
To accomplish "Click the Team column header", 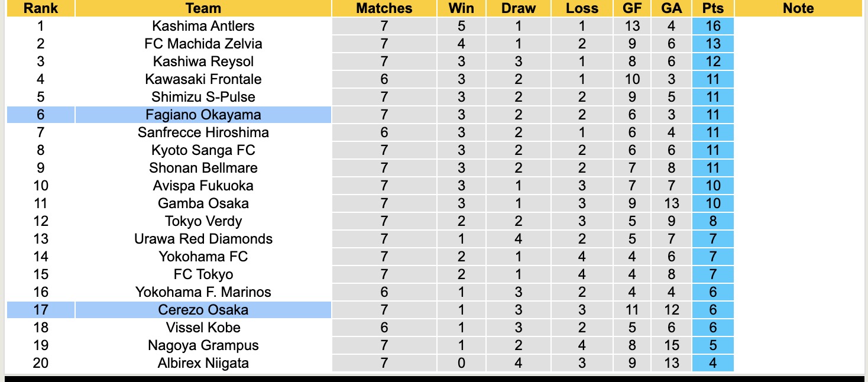I will (x=203, y=8).
